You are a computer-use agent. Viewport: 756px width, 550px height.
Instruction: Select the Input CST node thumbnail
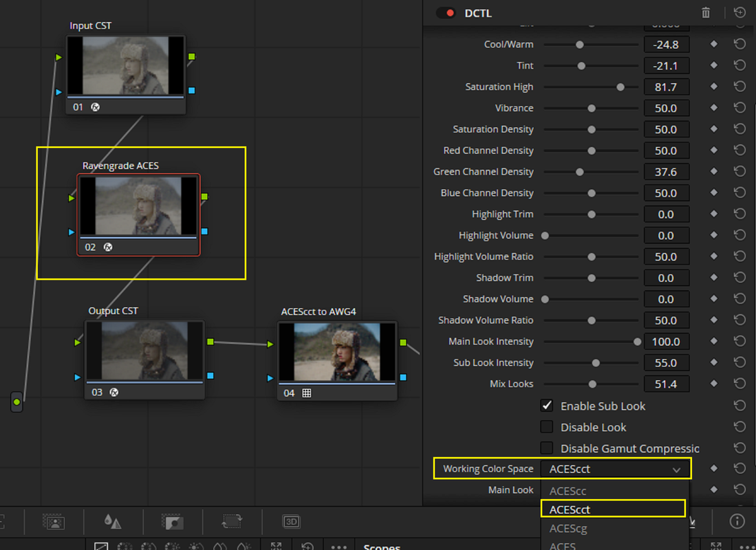point(125,65)
